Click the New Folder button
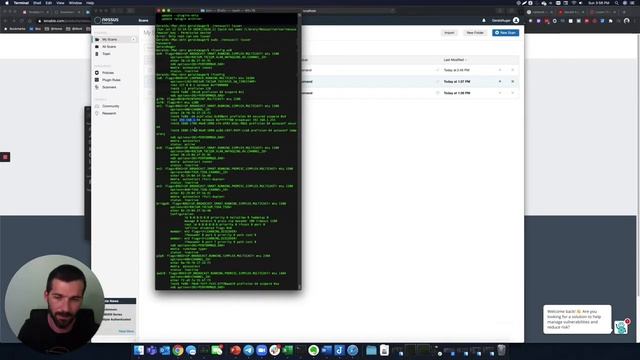Viewport: 640px width, 360px height. 475,33
